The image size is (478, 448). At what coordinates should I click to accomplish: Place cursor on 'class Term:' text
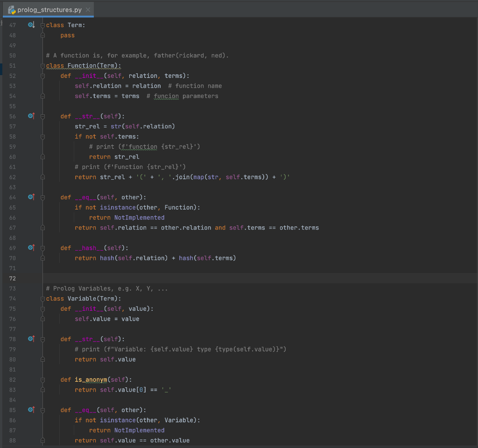point(65,25)
